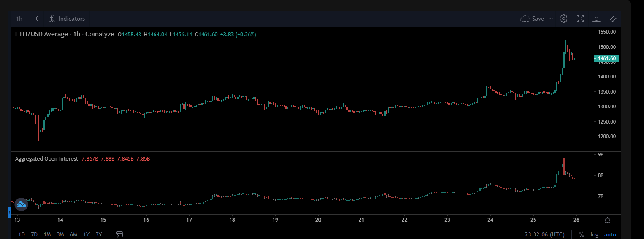Expand the blue left side panel arrow

pos(9,212)
